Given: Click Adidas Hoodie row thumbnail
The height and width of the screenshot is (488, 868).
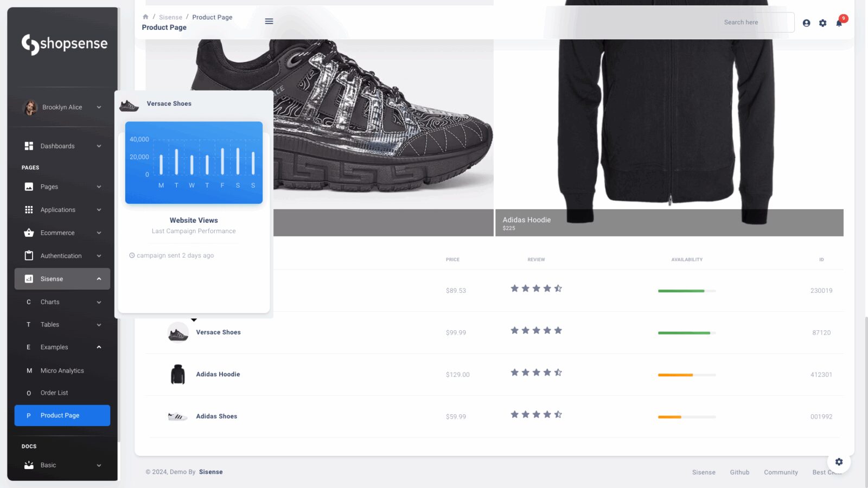Looking at the screenshot, I should tap(178, 375).
